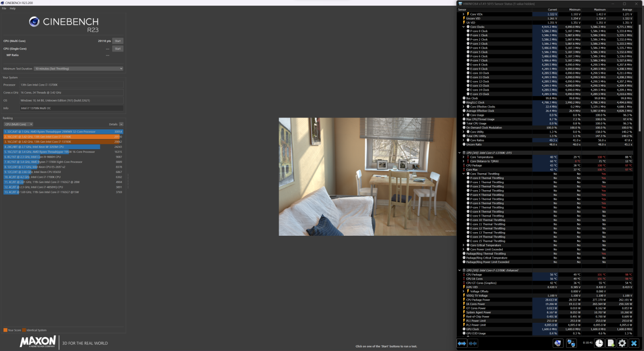Screen dimensions: 644x351
Task: Select AMD Threadripper 1950X ranking entry
Action: point(63,152)
